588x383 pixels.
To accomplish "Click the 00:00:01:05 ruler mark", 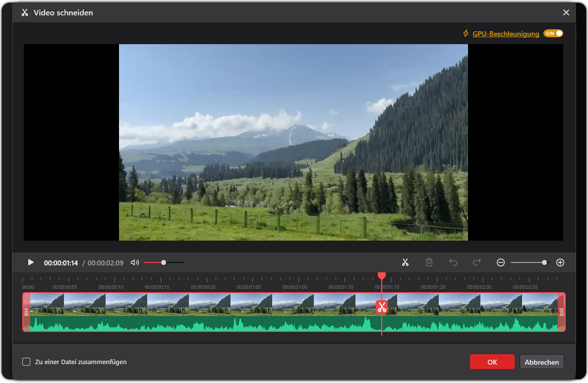I will click(295, 287).
